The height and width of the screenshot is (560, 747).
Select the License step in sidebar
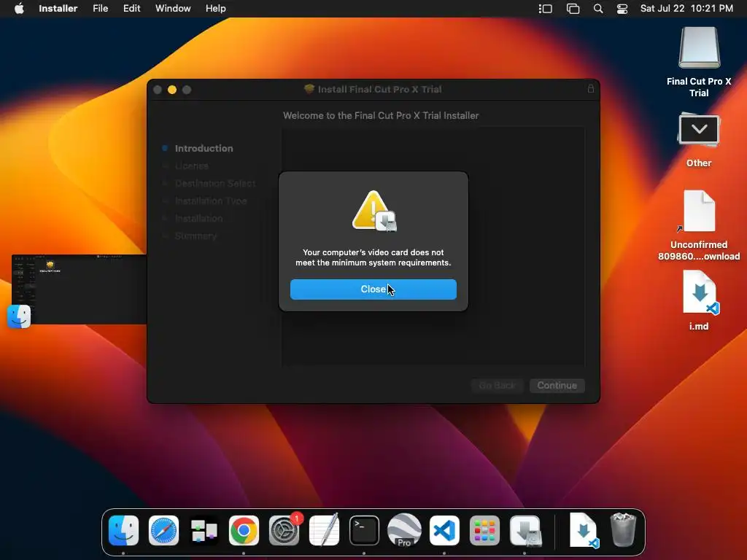[192, 166]
